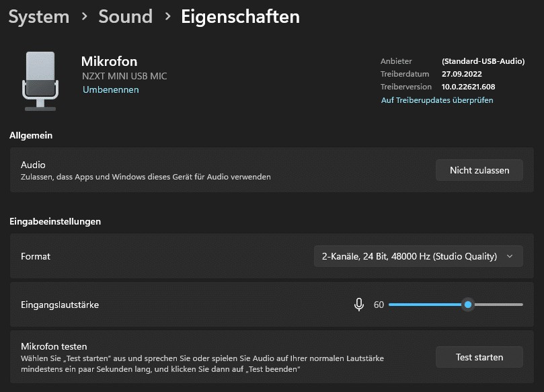
Task: Expand the format list via its chevron arrow
Action: coord(510,256)
